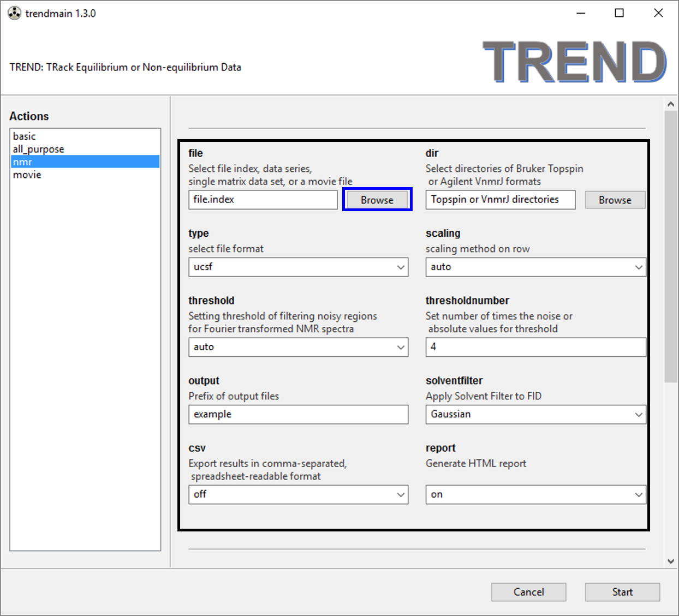Image resolution: width=679 pixels, height=616 pixels.
Task: Expand the threshold dropdown
Action: pos(298,347)
